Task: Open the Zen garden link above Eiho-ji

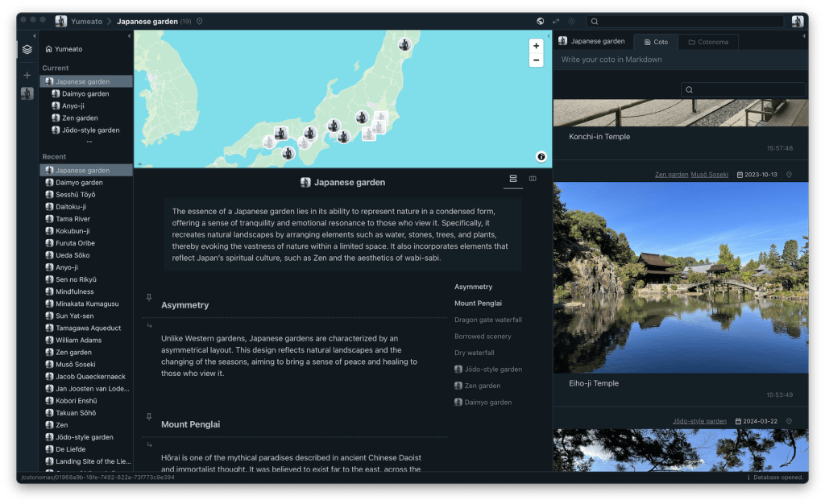Action: [671, 174]
